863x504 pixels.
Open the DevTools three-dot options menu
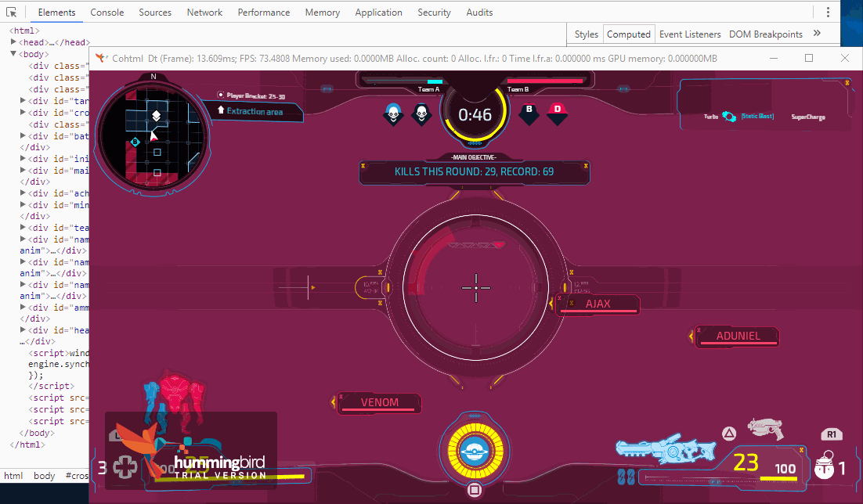pyautogui.click(x=827, y=13)
